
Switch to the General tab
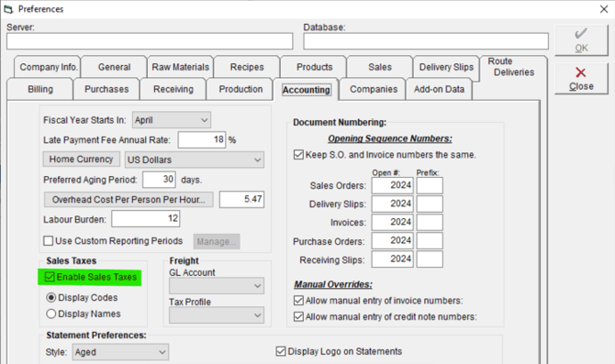(x=114, y=67)
